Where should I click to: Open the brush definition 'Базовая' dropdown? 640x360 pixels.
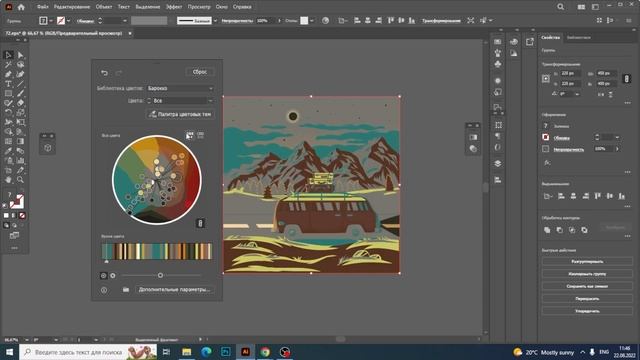click(215, 20)
